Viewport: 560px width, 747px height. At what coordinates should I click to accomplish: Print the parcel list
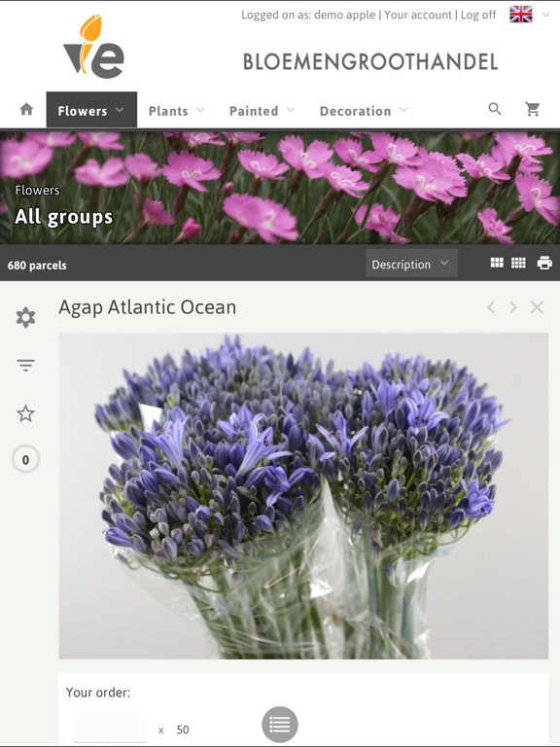click(544, 263)
